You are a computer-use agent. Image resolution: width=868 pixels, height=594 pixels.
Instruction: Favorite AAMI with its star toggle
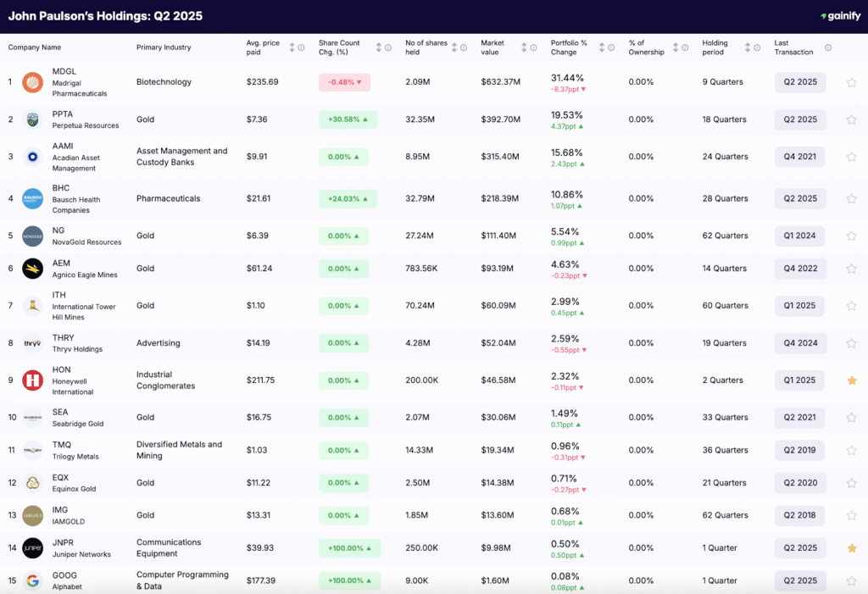[x=851, y=157]
